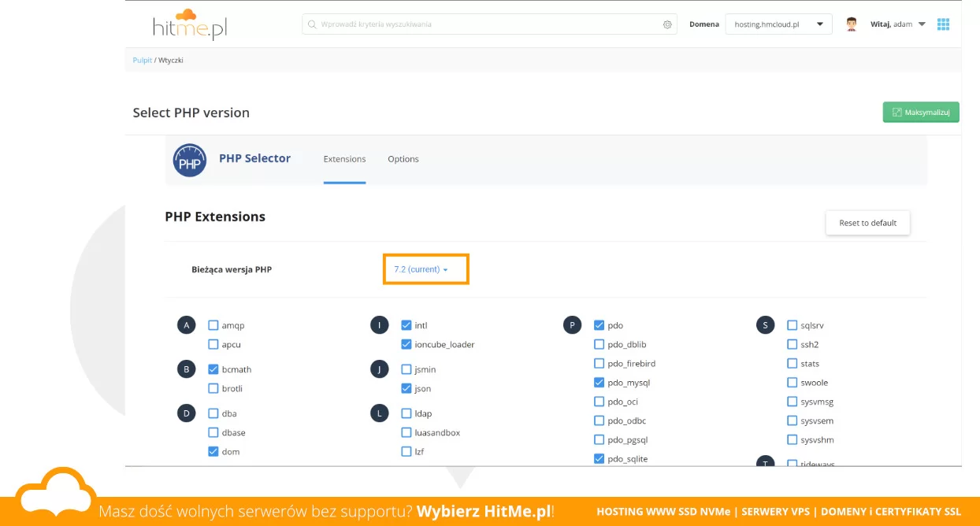The height and width of the screenshot is (526, 980).
Task: Focus the search criteria input field
Action: (488, 24)
